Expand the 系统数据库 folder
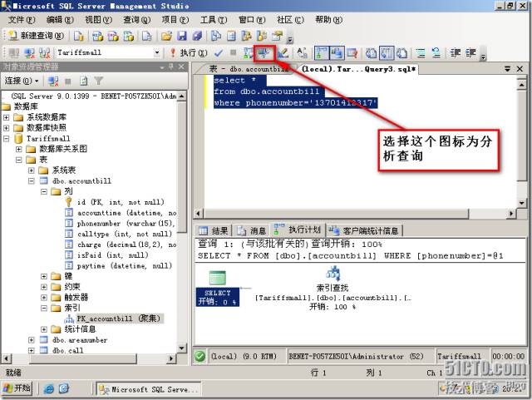This screenshot has width=532, height=400. 6,117
